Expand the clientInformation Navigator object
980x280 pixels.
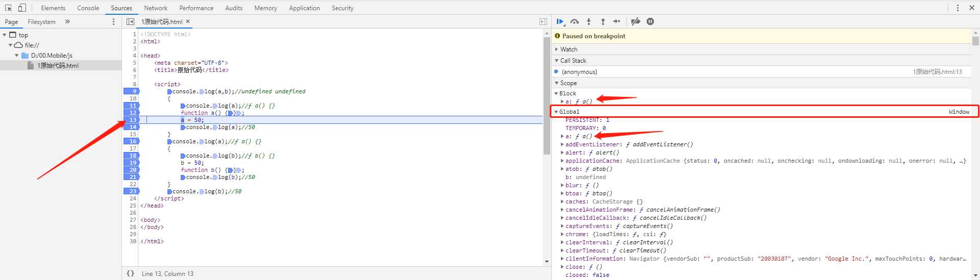[x=562, y=259]
